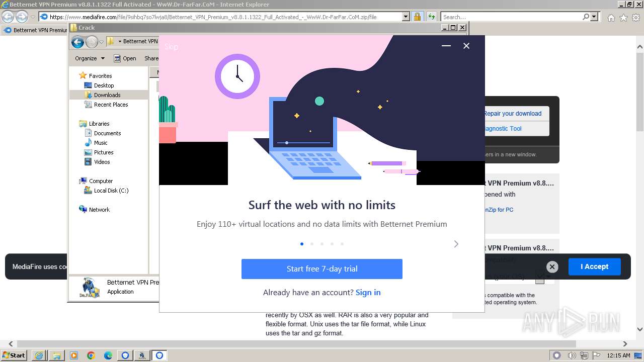Go forward in Internet Explorer
644x362 pixels.
[x=22, y=17]
